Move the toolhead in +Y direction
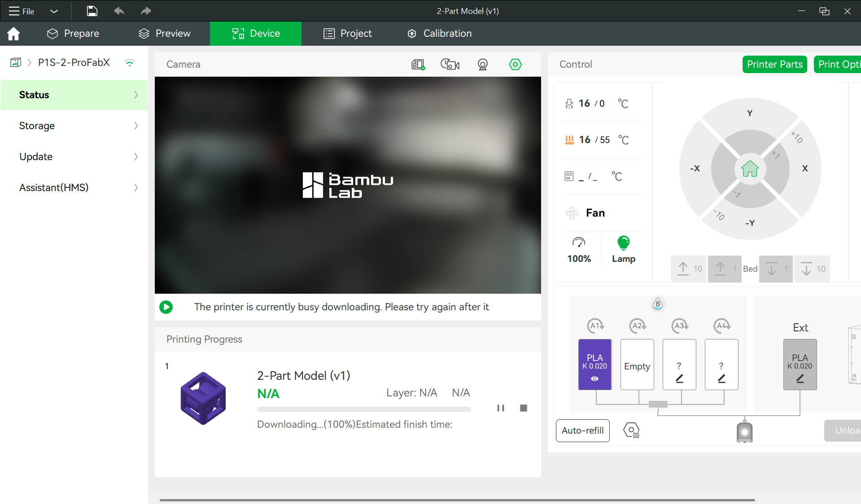Image resolution: width=861 pixels, height=504 pixels. point(750,113)
